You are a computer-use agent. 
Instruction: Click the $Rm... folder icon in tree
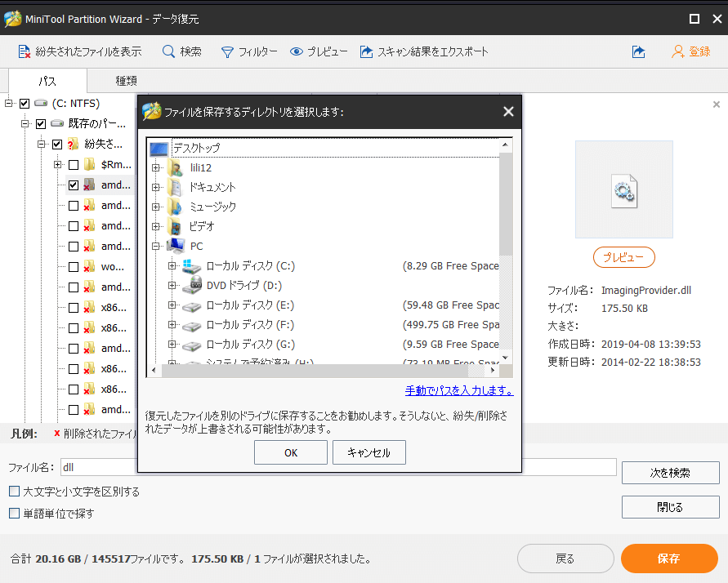point(89,165)
